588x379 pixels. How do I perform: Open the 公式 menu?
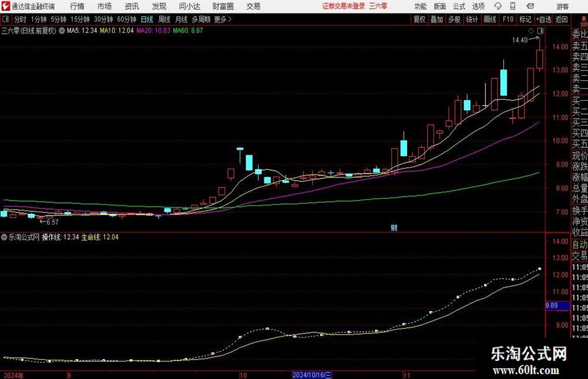click(x=459, y=6)
